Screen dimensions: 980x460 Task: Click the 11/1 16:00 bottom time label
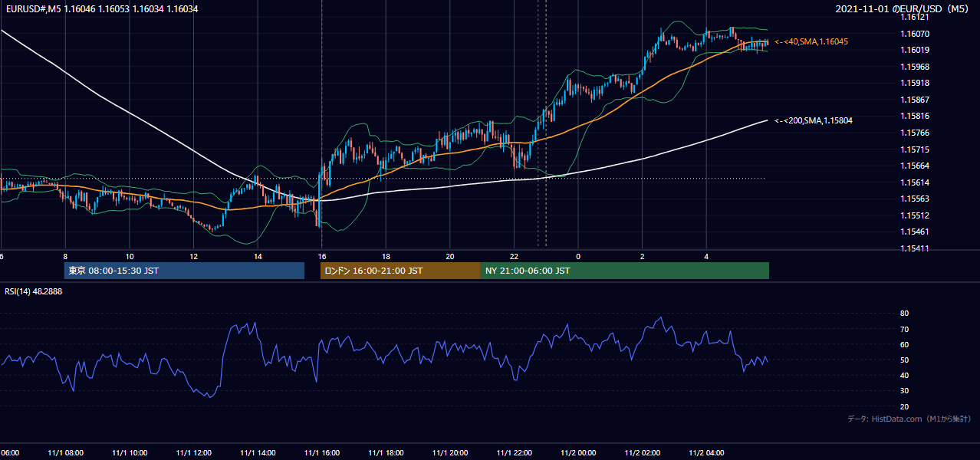[322, 453]
